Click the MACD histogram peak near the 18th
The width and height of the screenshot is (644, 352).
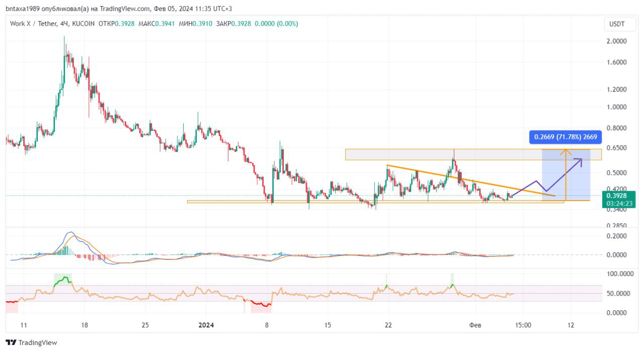point(64,249)
